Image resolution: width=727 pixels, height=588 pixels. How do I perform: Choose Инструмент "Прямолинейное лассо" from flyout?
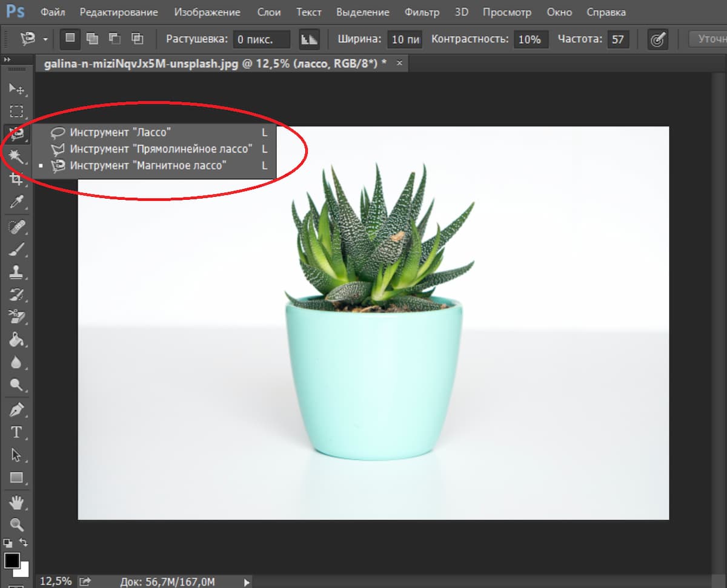tap(160, 149)
